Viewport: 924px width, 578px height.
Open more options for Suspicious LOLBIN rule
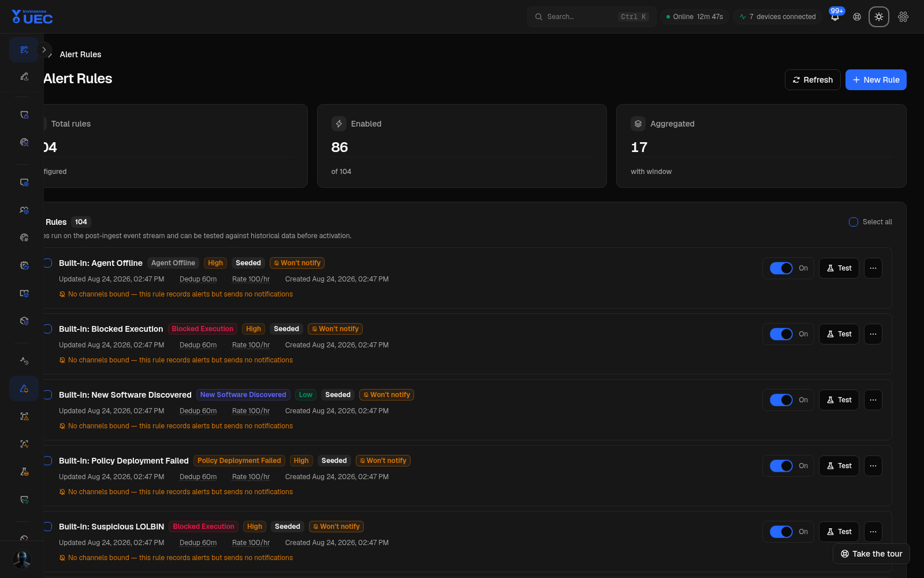coord(873,532)
